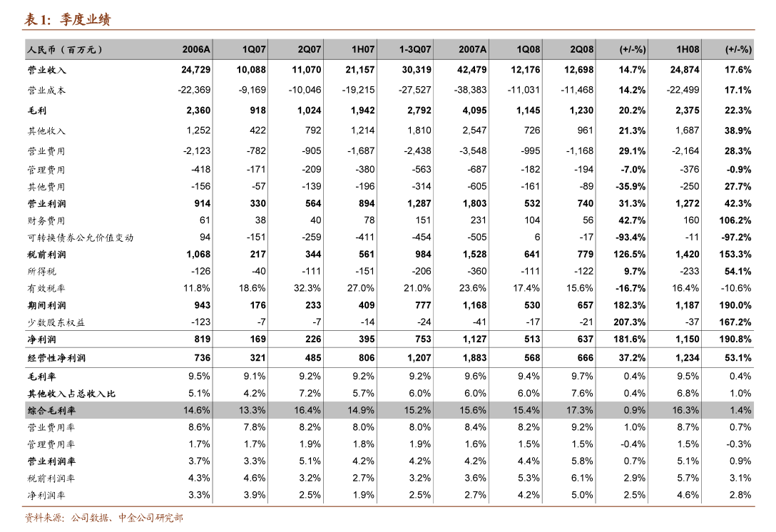Click the 1-3Q07 column header
Screen dimensions: 776x532
(x=415, y=50)
